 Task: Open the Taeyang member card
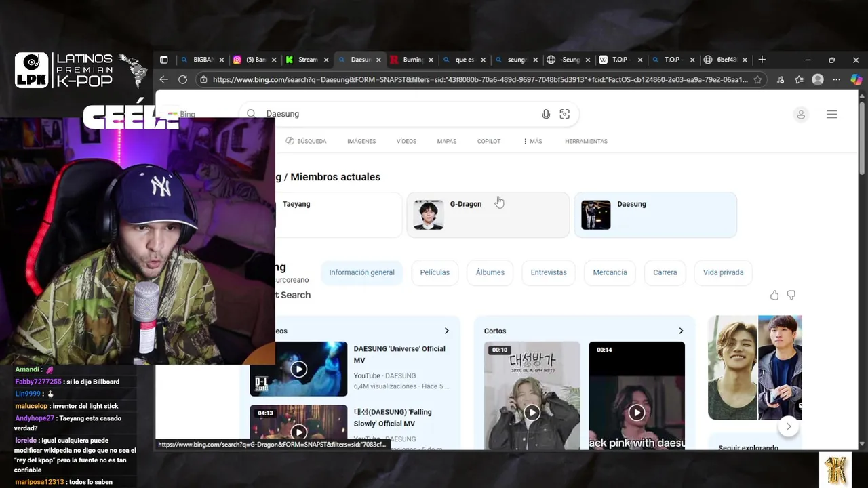tap(338, 215)
